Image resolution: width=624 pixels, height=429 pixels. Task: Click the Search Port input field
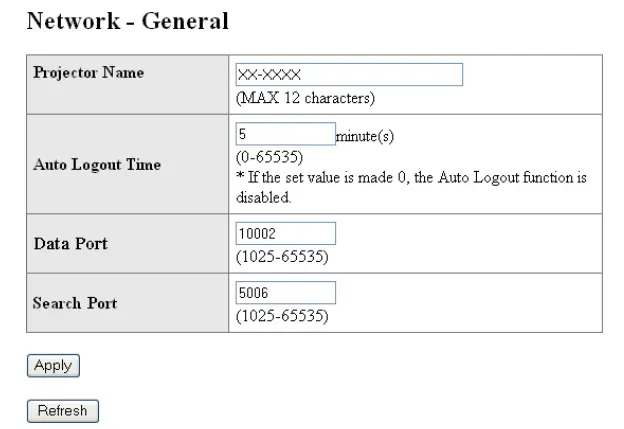tap(285, 293)
